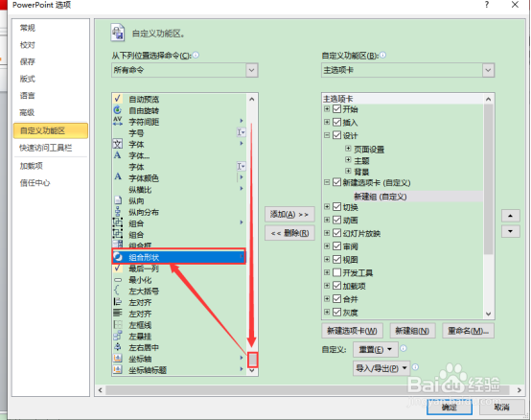
Task: Uncheck the 动画 tab checkbox
Action: coord(336,220)
